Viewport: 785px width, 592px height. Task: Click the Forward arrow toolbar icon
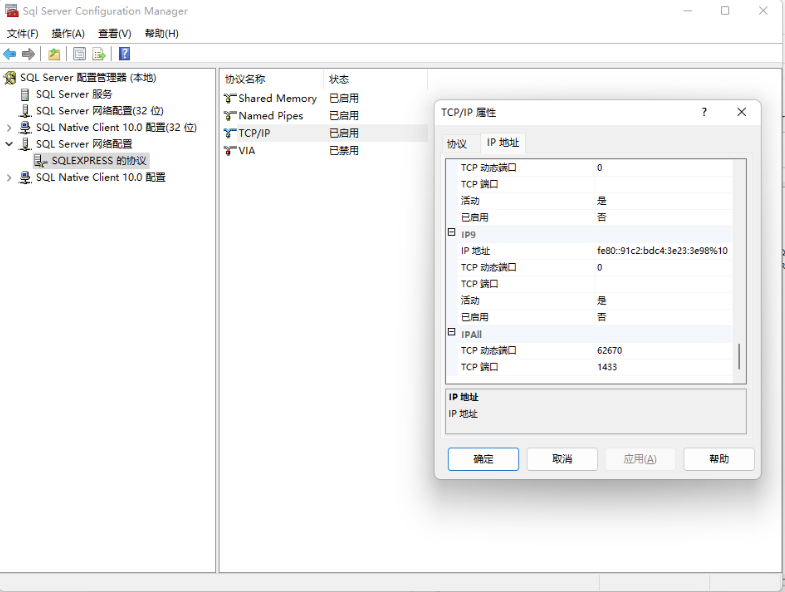point(29,54)
